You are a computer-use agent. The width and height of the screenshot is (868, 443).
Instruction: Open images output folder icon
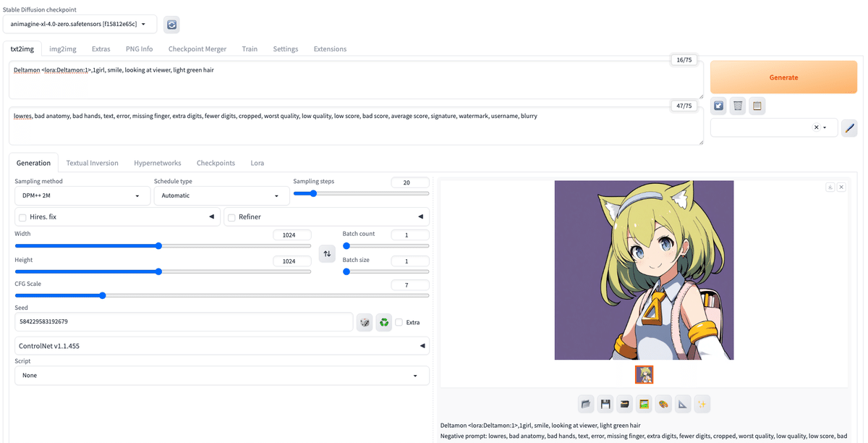[587, 404]
